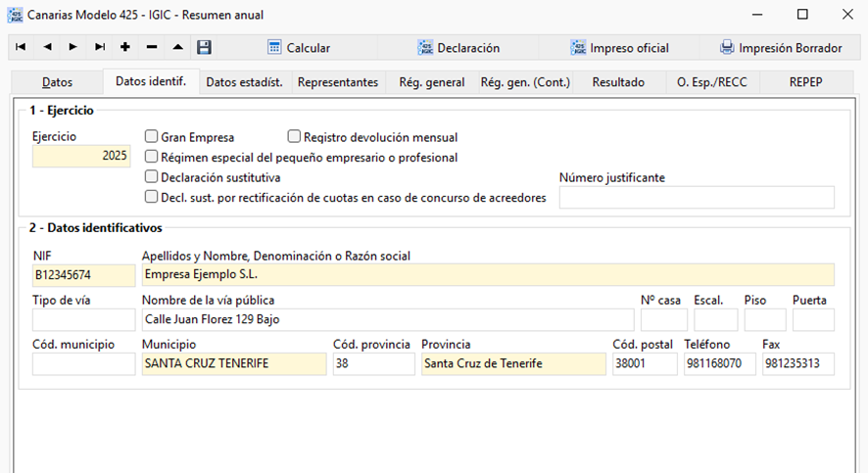Click the Impresión Borrador button
868x473 pixels.
coord(781,48)
